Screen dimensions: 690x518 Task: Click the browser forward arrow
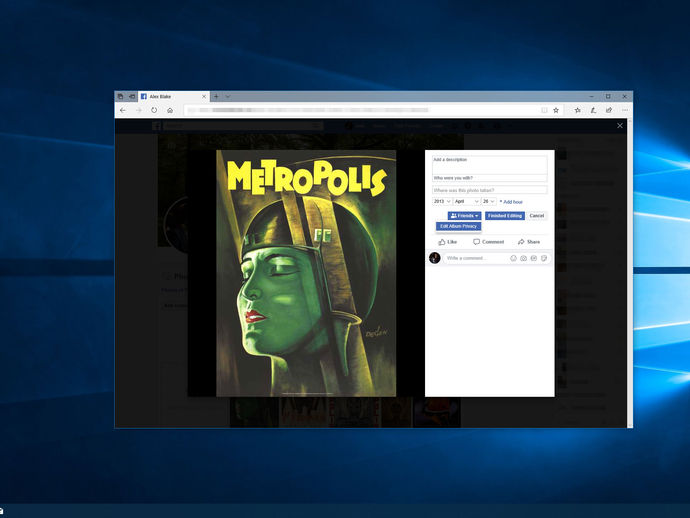pyautogui.click(x=139, y=110)
